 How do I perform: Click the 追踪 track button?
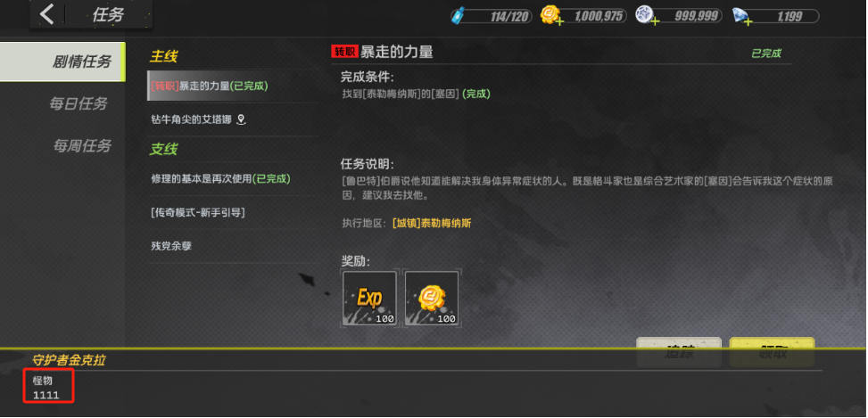coord(679,352)
